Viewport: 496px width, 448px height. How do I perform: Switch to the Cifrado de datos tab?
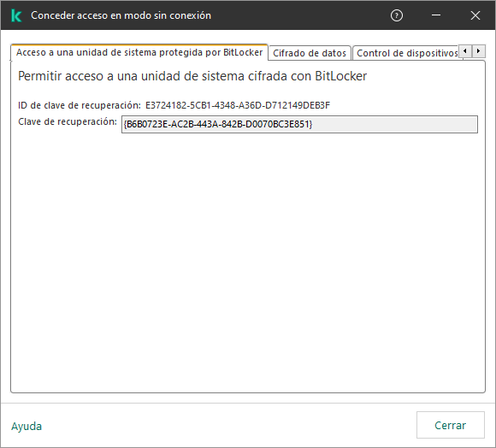click(x=310, y=53)
